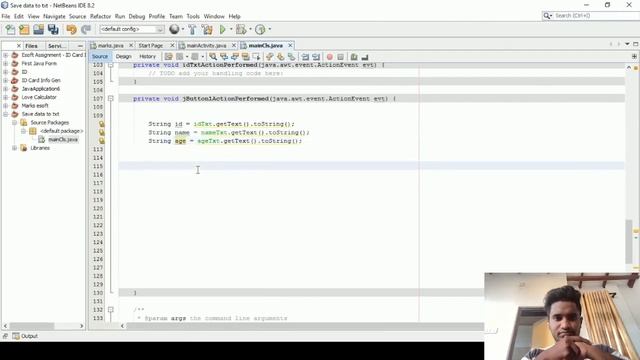Click the Find Previous Occurrence icon
Viewport: 640px width, 360px height.
coord(224,57)
